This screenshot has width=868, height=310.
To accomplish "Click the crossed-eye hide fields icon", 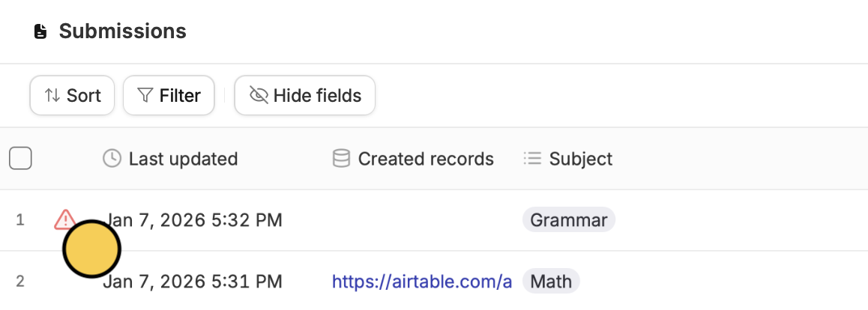I will coord(259,96).
